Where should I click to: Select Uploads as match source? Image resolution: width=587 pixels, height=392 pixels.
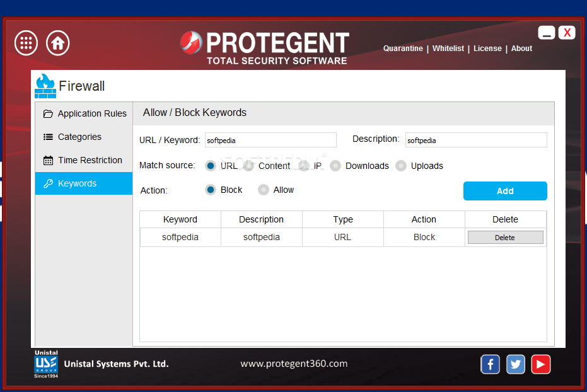[401, 166]
